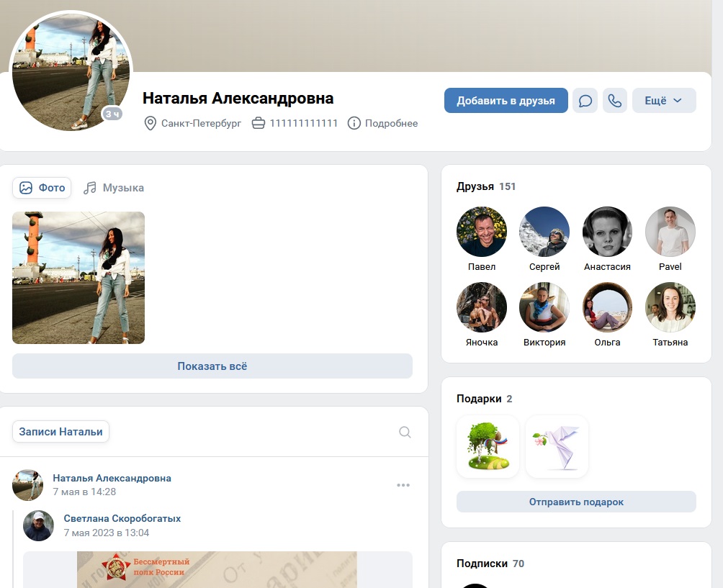Click the info circle icon

click(354, 124)
